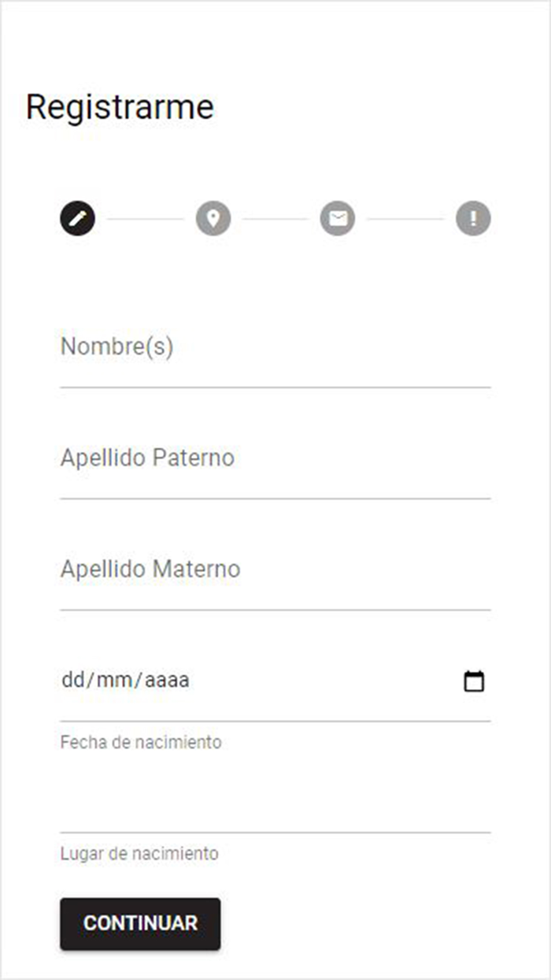The width and height of the screenshot is (551, 980).
Task: Advance to the location step indicator
Action: (x=213, y=218)
